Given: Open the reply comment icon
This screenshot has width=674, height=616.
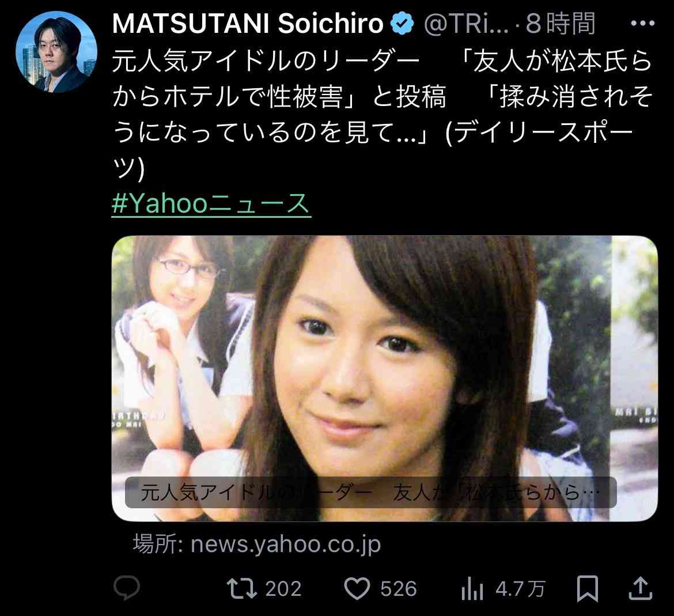Looking at the screenshot, I should [x=126, y=588].
